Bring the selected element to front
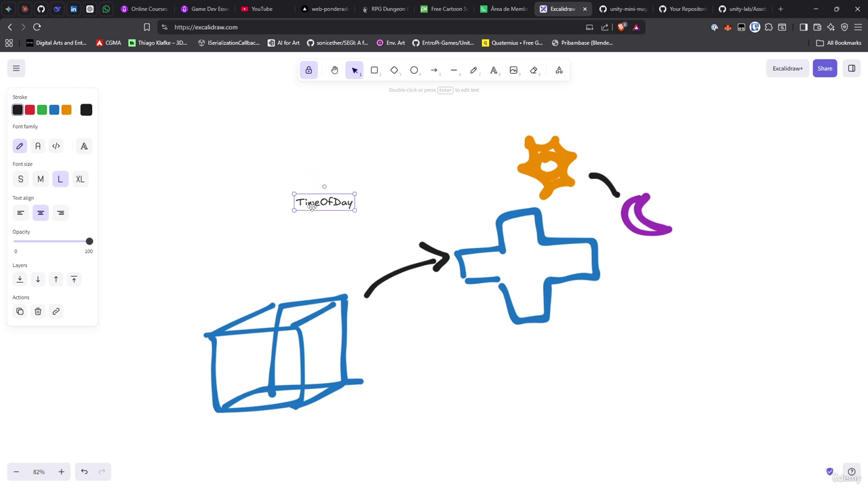Screen dimensions: 868x488 coord(75,279)
